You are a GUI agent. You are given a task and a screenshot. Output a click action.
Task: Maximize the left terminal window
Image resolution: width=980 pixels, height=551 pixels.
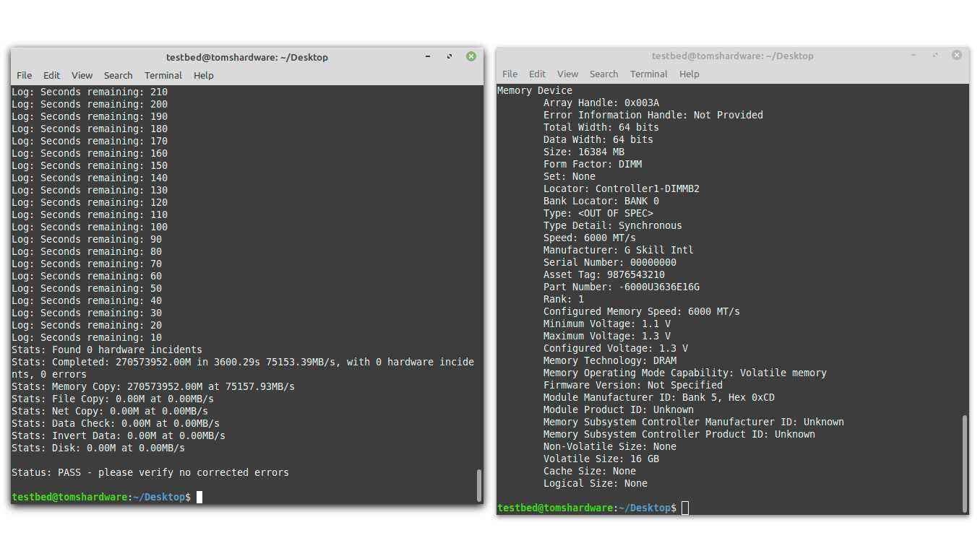[x=450, y=56]
